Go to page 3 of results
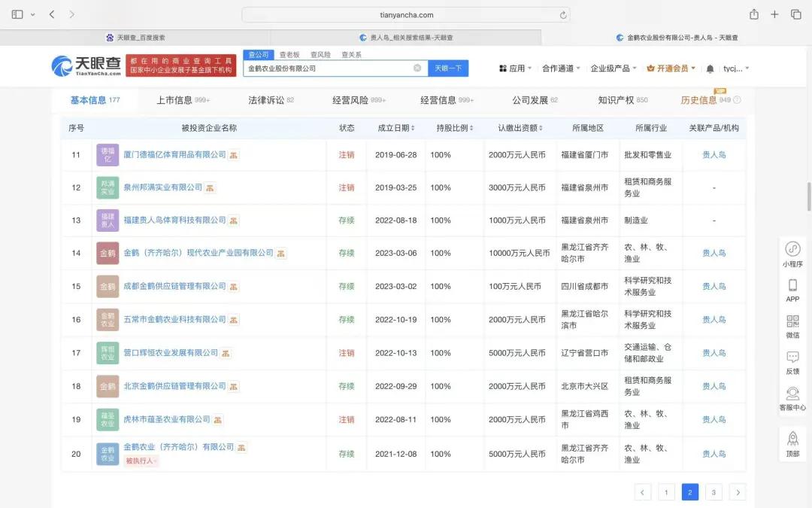 click(x=714, y=492)
